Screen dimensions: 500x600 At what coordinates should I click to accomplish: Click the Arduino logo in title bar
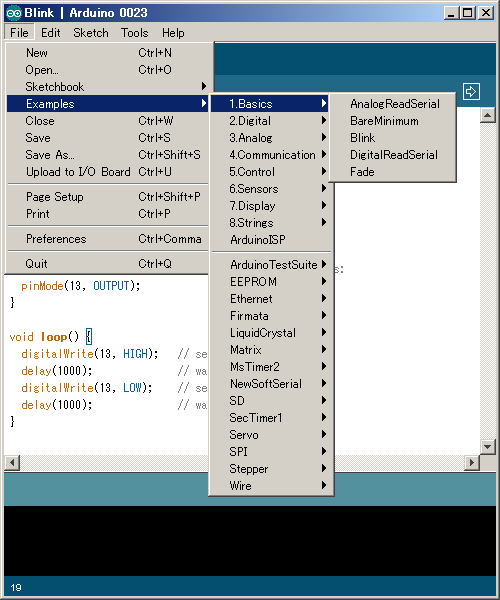click(14, 13)
